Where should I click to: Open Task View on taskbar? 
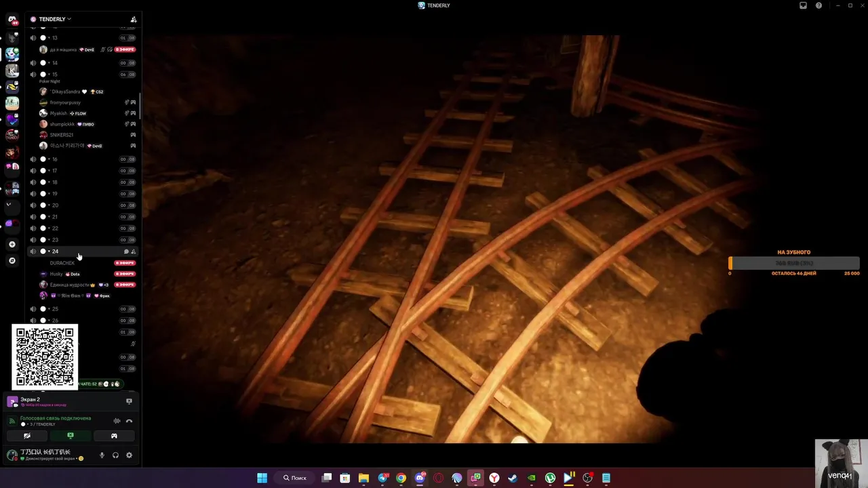coord(327,478)
